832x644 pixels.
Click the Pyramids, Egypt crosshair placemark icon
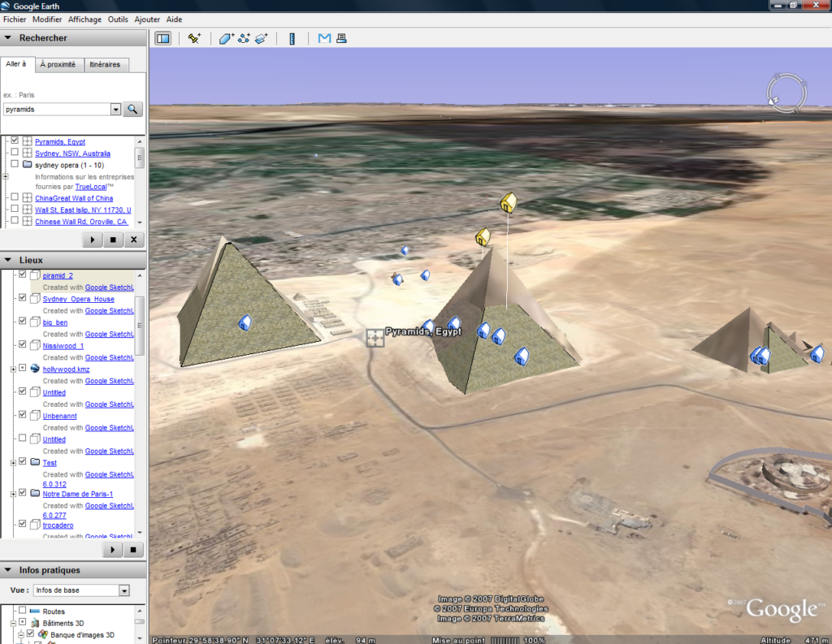click(375, 337)
